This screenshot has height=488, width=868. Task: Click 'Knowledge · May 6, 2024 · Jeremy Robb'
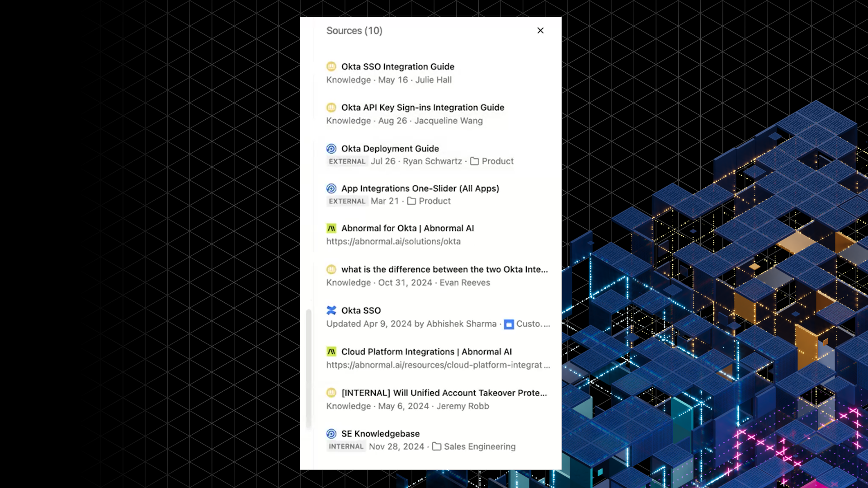408,406
